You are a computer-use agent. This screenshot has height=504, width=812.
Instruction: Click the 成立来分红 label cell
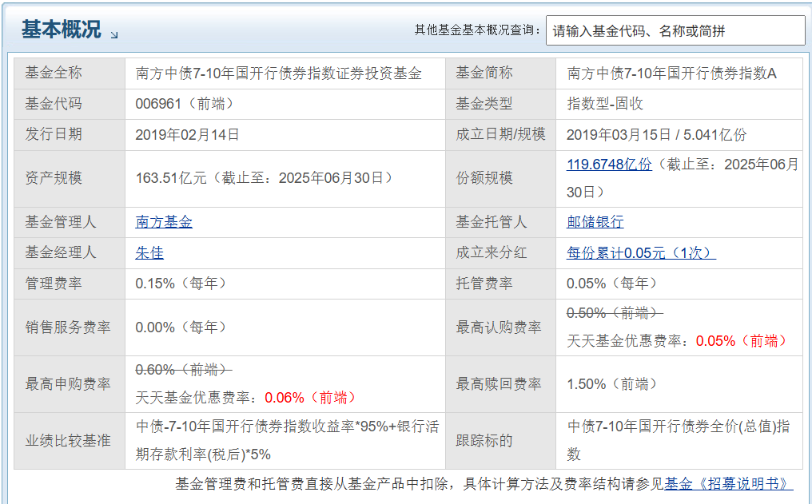point(501,253)
